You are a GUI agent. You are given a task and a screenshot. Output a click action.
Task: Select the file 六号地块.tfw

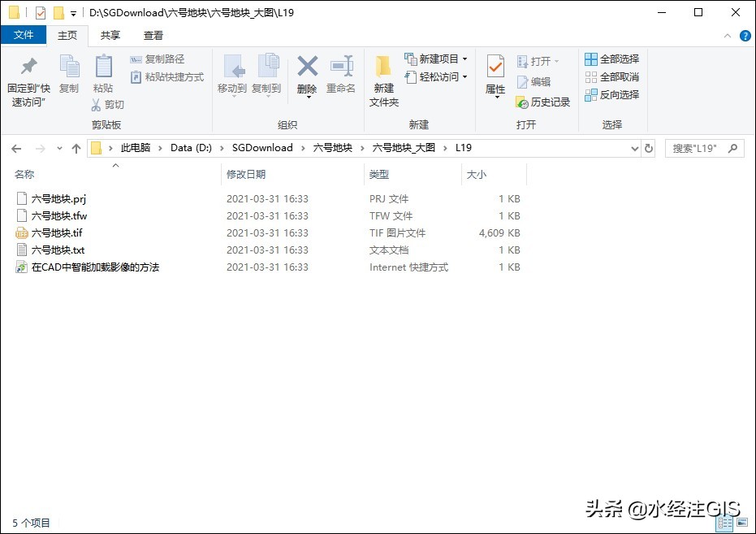(x=59, y=215)
